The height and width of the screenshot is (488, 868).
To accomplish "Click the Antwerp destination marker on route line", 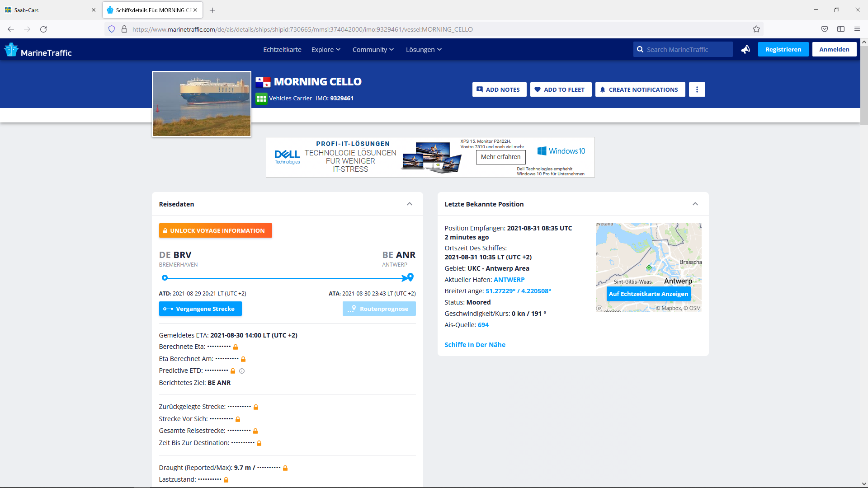I will pos(410,277).
